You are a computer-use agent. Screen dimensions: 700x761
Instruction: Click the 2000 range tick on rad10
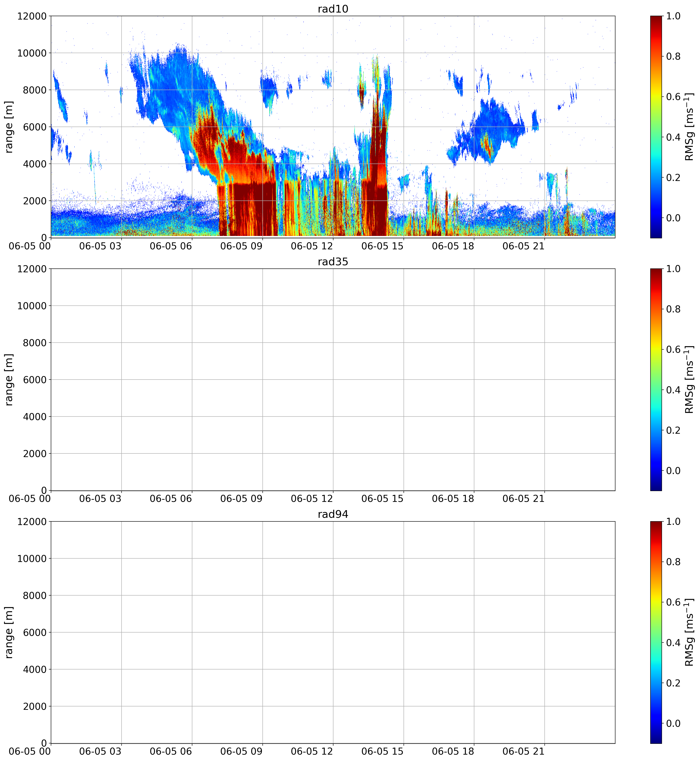click(35, 201)
